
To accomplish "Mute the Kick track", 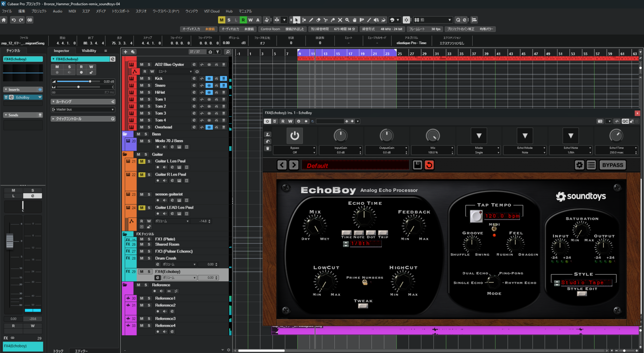I will click(142, 78).
